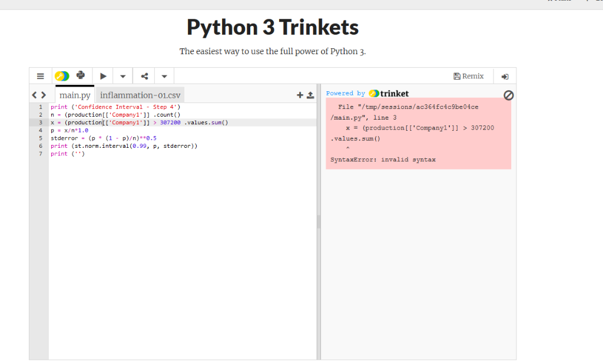This screenshot has height=364, width=603.
Task: Open the share options dropdown arrow
Action: click(x=164, y=76)
